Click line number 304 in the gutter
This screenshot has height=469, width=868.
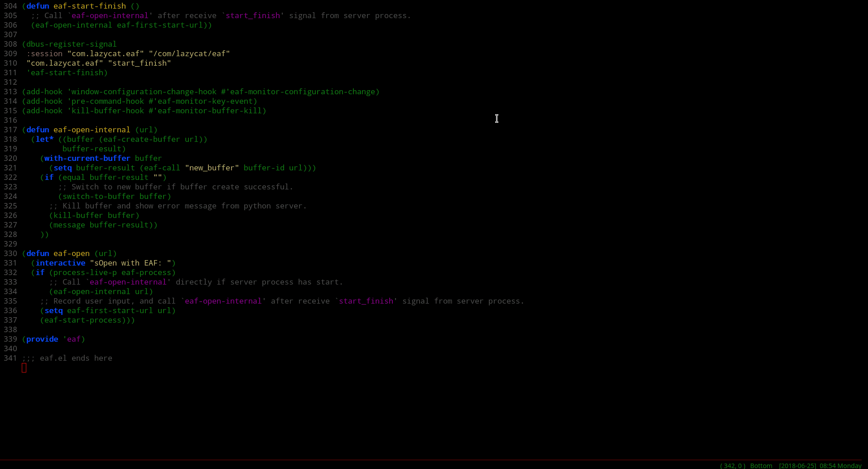(10, 6)
